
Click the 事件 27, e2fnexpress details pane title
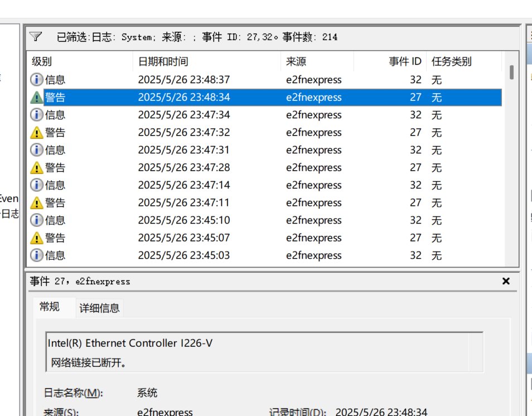coord(80,281)
